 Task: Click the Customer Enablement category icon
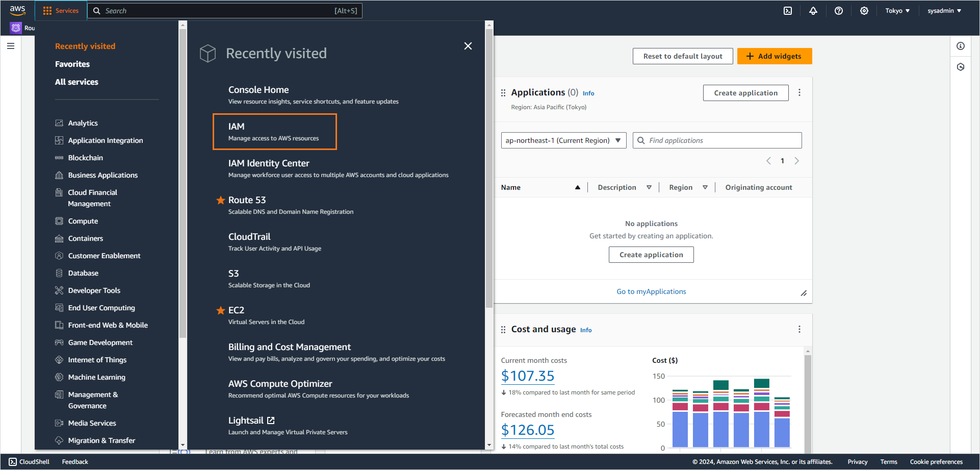tap(59, 256)
